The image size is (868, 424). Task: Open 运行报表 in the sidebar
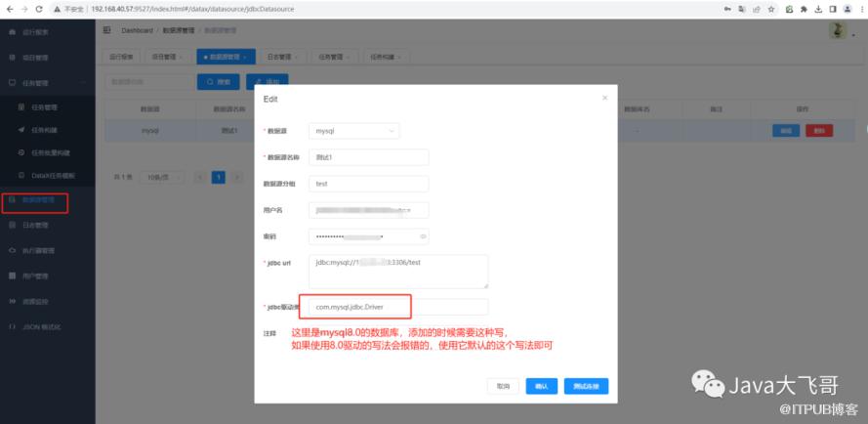click(x=36, y=32)
